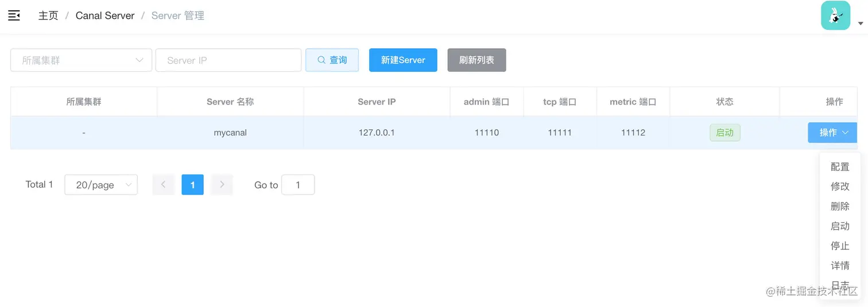
Task: Click the Server IP column header
Action: point(377,102)
